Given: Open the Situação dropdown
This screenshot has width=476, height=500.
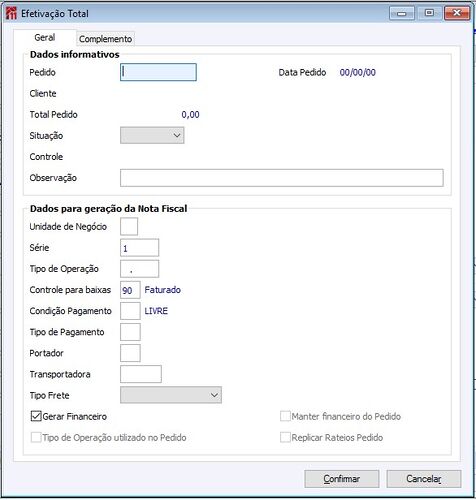Looking at the screenshot, I should (152, 135).
